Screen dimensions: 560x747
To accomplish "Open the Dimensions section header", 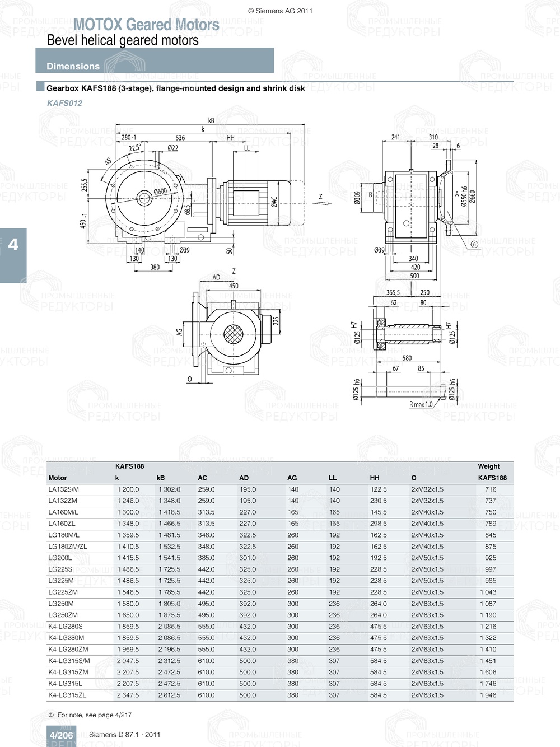I will pyautogui.click(x=73, y=66).
